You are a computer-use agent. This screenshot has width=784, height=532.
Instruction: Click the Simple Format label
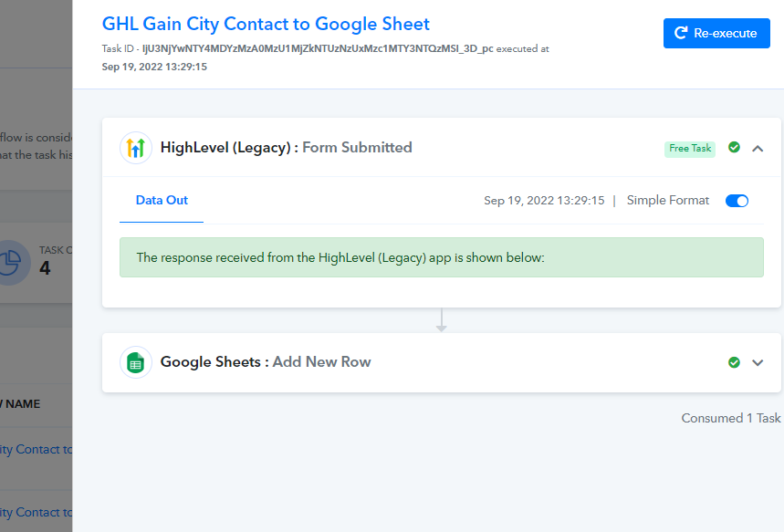pyautogui.click(x=668, y=201)
